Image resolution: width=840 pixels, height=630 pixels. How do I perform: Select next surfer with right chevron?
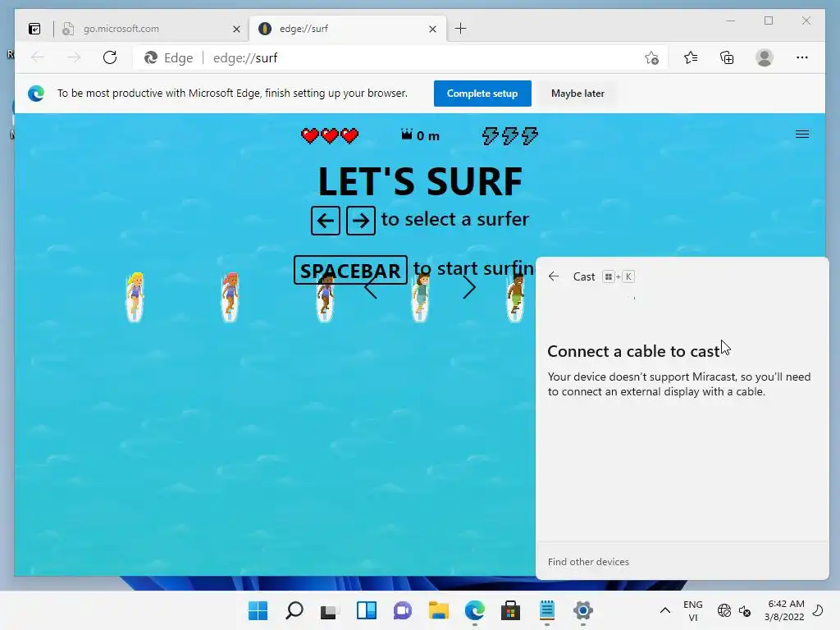coord(468,288)
